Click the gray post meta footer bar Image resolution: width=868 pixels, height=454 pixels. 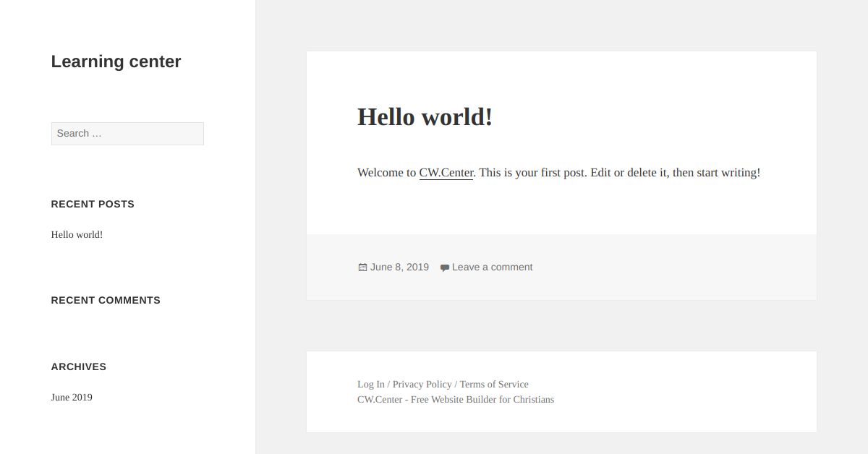coord(561,267)
